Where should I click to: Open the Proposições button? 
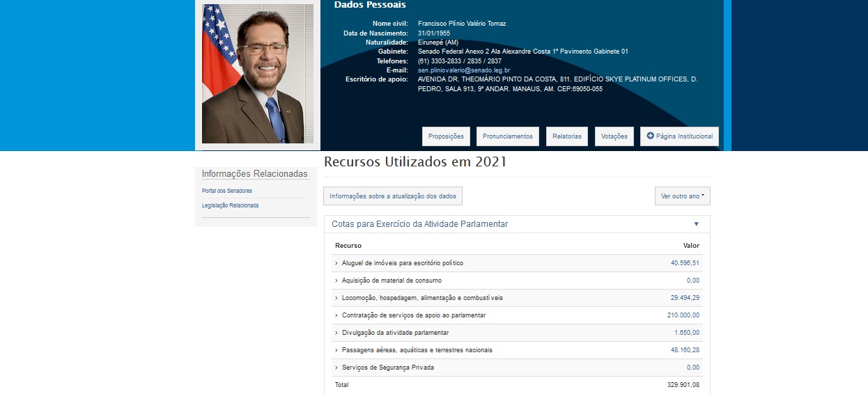tap(446, 136)
